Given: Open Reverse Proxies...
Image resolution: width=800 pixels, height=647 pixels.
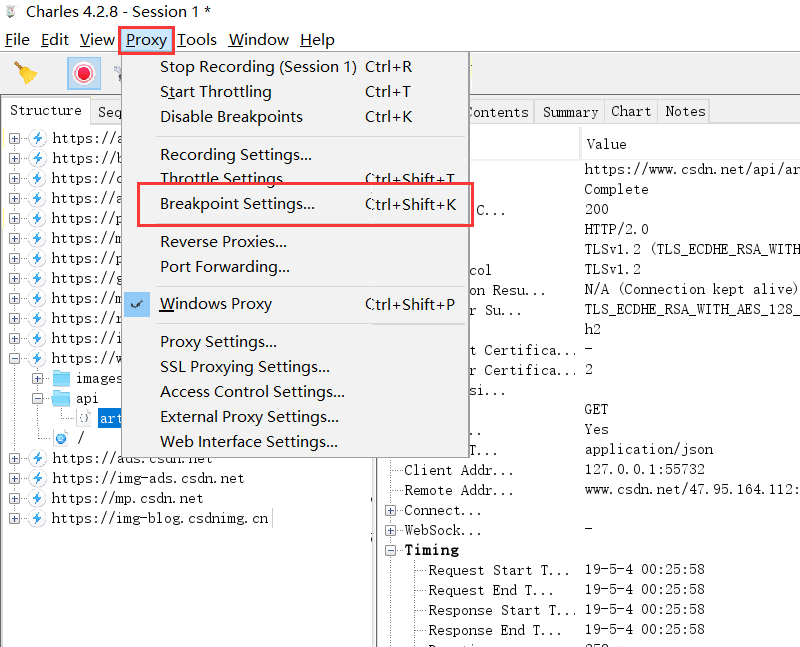Looking at the screenshot, I should (x=296, y=242).
